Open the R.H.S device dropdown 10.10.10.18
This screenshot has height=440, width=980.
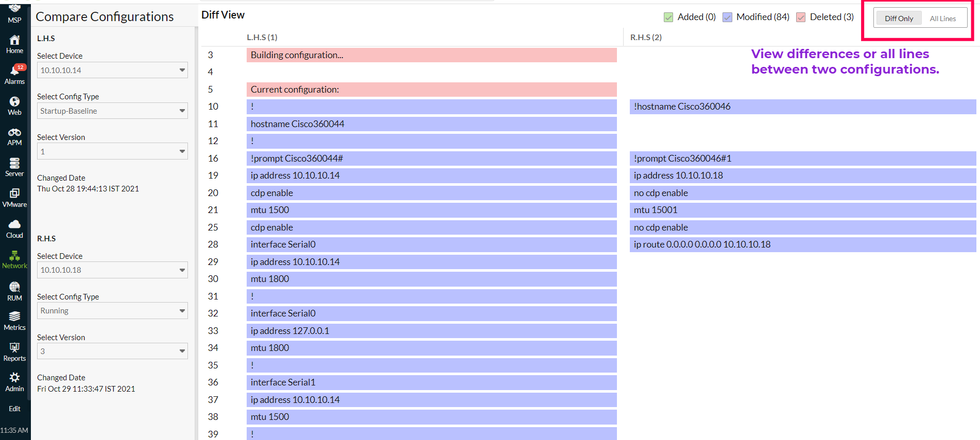[x=112, y=270]
